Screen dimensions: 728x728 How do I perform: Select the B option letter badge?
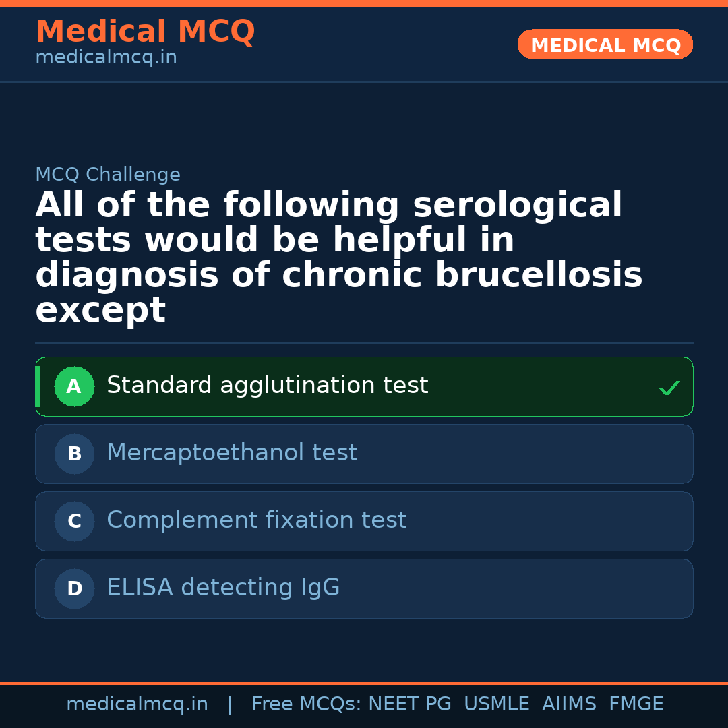coord(74,454)
